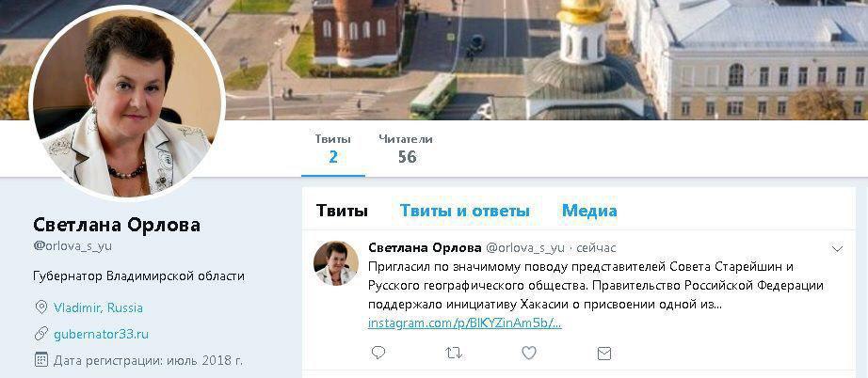Switch to the Твиты и ответы tab

[464, 211]
